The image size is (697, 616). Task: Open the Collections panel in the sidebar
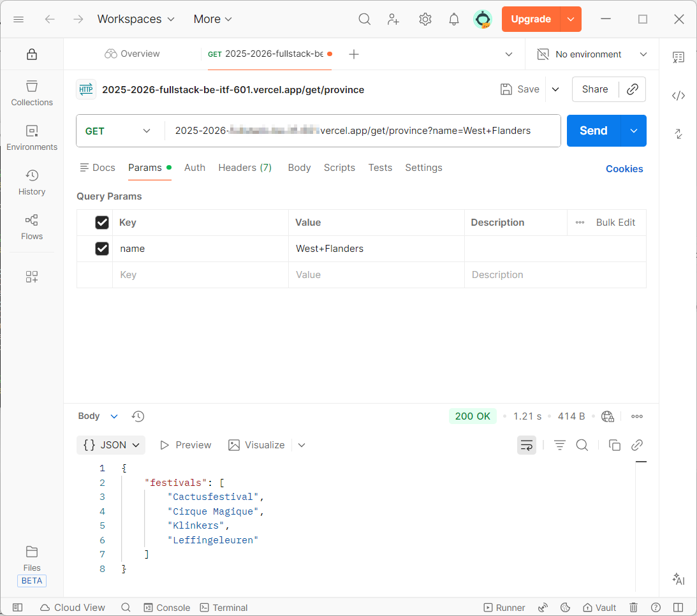31,93
